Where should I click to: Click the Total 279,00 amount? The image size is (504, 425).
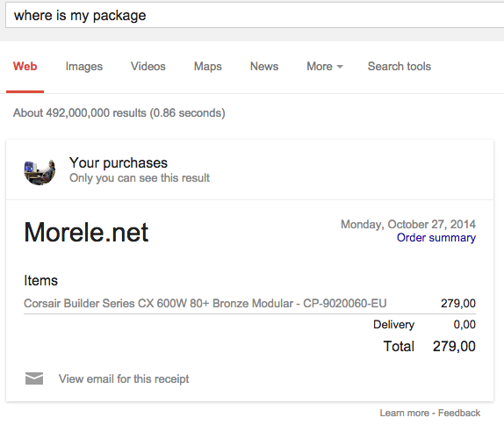pyautogui.click(x=454, y=346)
